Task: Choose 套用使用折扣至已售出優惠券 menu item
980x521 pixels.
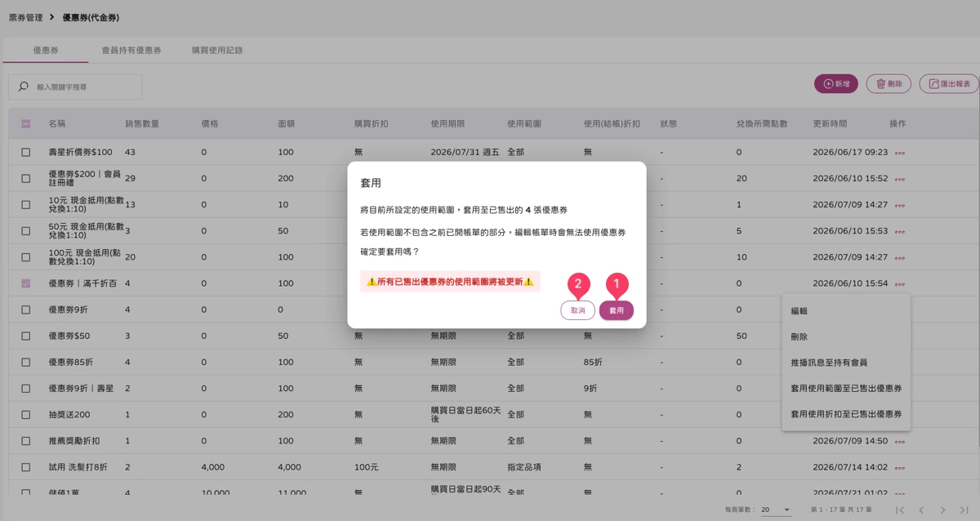Action: coord(846,415)
